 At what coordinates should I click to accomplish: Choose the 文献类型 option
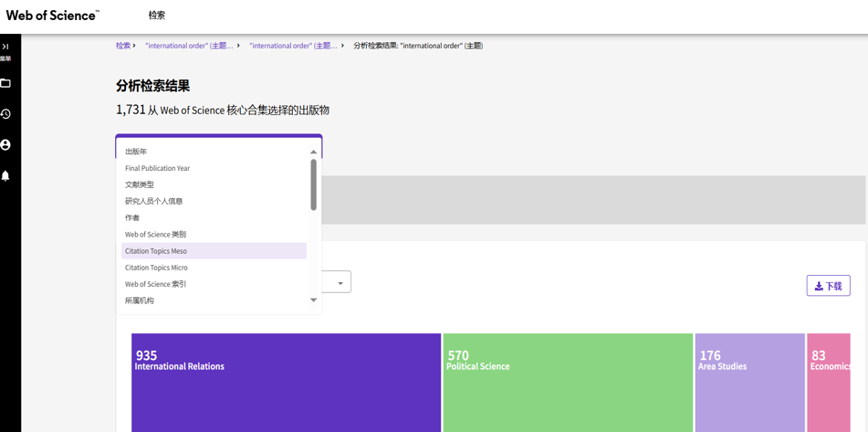click(140, 184)
